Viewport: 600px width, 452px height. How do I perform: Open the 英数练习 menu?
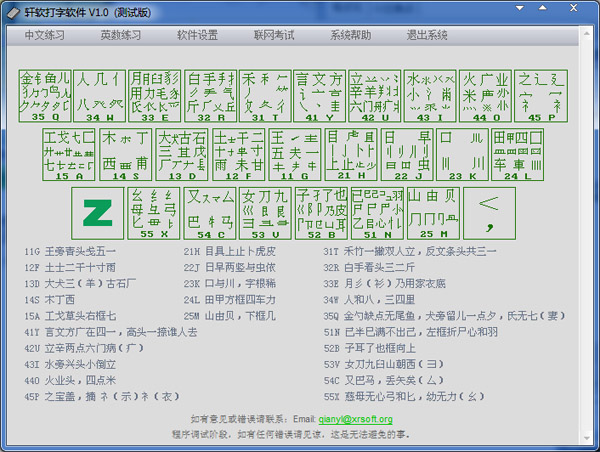(x=121, y=35)
